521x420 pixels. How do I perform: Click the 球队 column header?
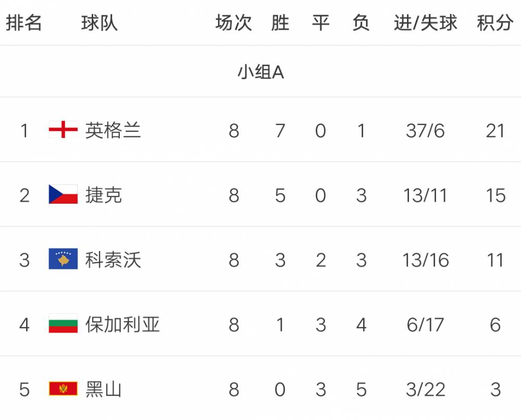[99, 23]
